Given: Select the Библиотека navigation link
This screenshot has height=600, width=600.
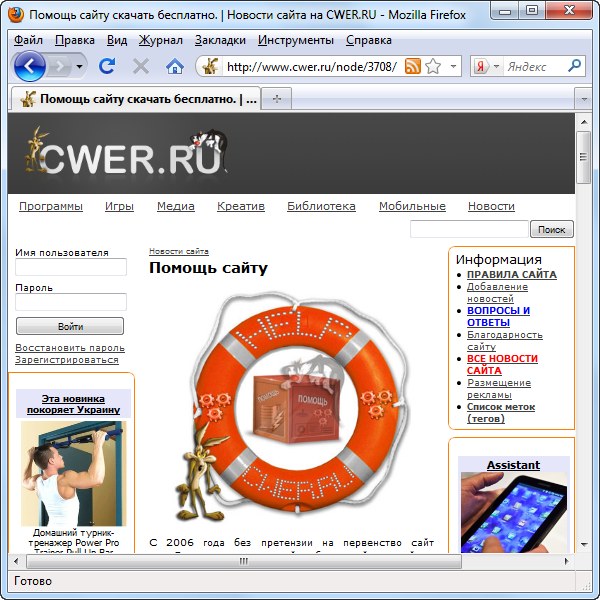Looking at the screenshot, I should coord(321,206).
